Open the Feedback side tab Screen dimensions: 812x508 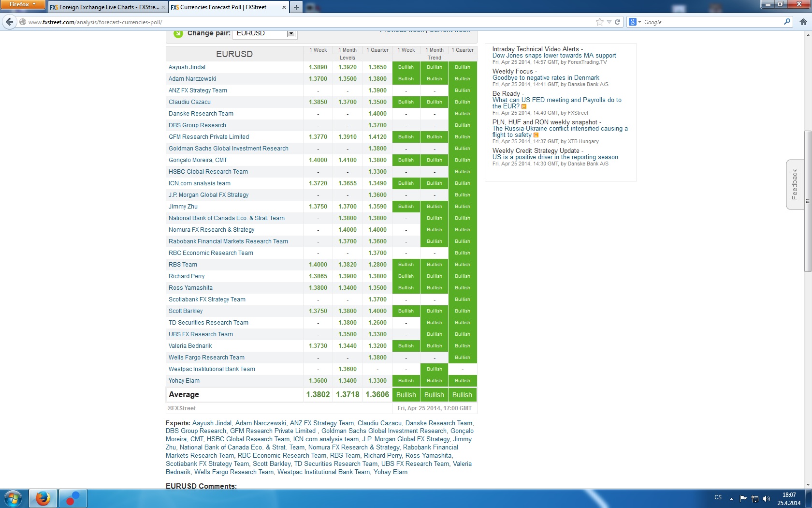pos(795,184)
